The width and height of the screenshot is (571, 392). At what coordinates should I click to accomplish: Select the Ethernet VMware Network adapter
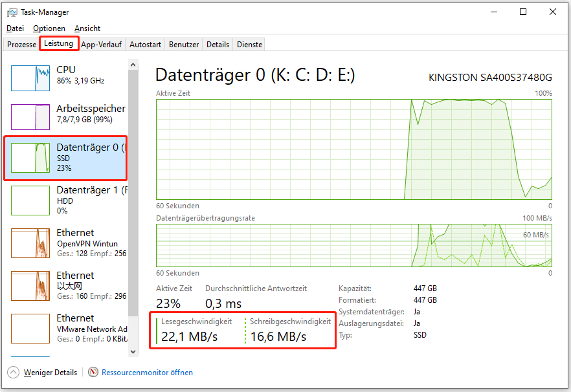pos(65,328)
